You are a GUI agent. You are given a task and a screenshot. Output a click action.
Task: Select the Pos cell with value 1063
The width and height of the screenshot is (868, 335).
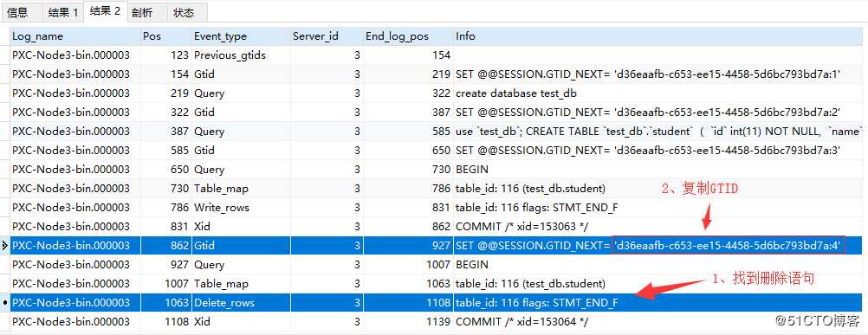[x=166, y=302]
